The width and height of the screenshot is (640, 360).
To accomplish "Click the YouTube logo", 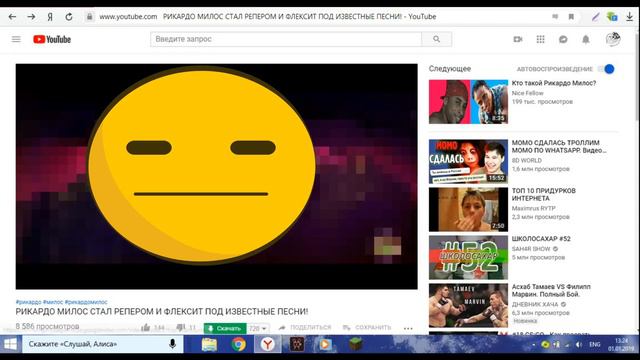I will point(52,39).
